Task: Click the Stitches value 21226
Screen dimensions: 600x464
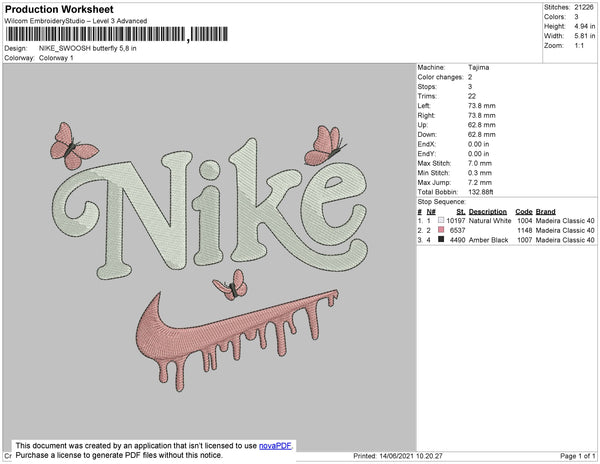Action: pos(584,7)
